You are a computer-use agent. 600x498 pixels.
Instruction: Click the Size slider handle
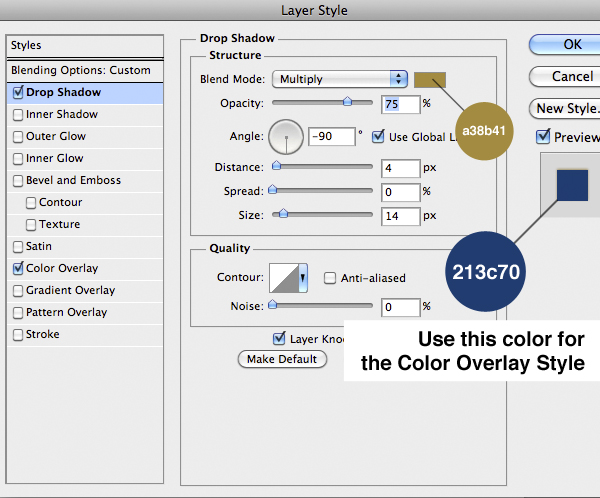pos(284,213)
